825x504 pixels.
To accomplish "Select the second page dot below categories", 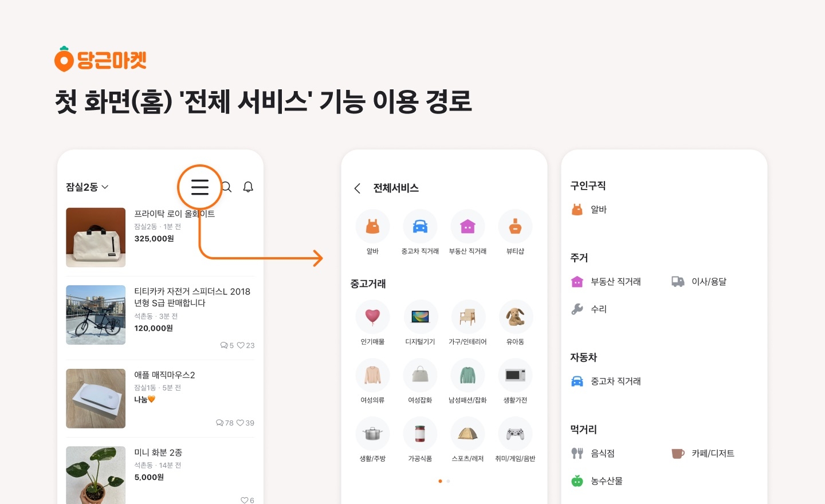I will pyautogui.click(x=448, y=481).
